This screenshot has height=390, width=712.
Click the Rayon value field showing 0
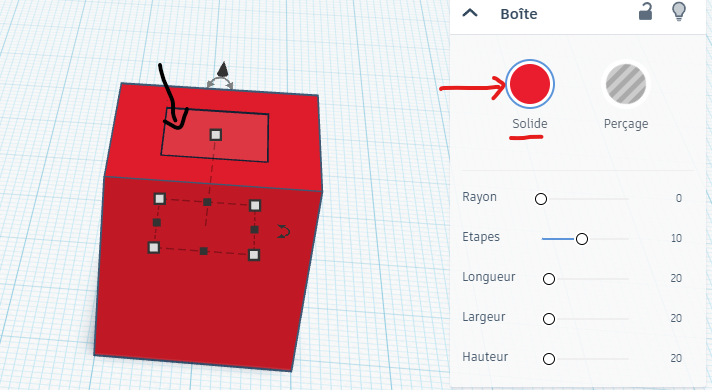click(678, 198)
